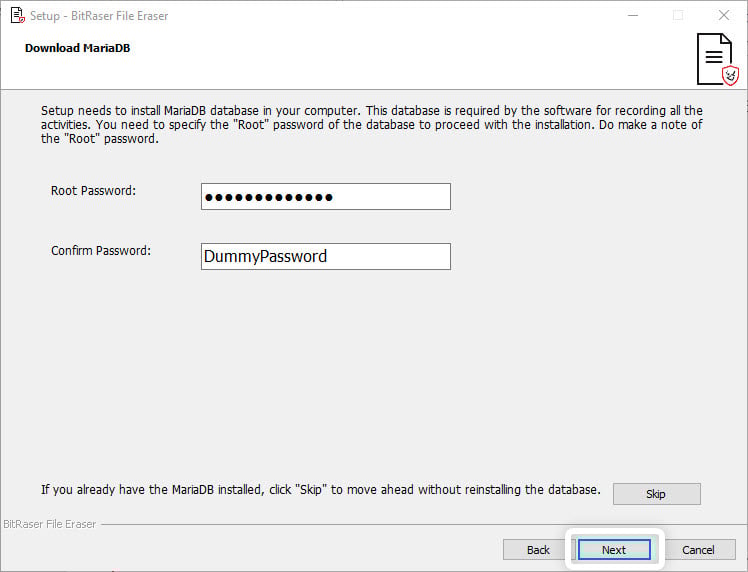This screenshot has width=748, height=572.
Task: Click the 'If you already have the MariaDB installed' note
Action: [321, 489]
